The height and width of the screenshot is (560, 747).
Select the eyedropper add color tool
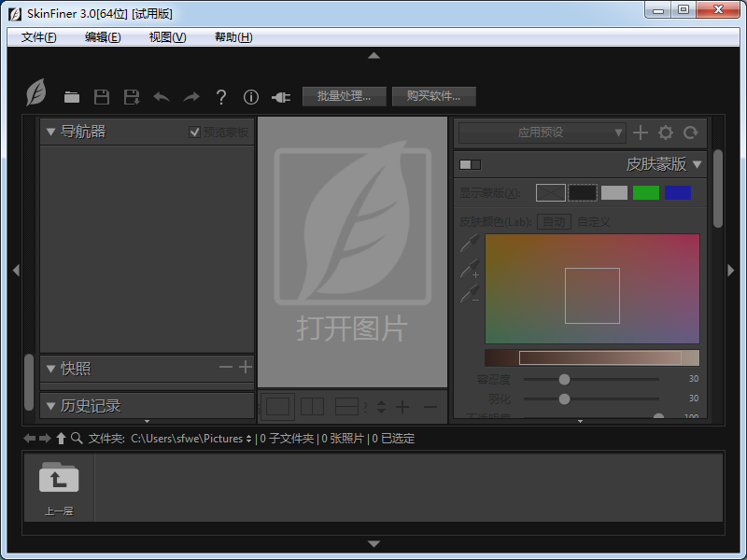pos(470,270)
